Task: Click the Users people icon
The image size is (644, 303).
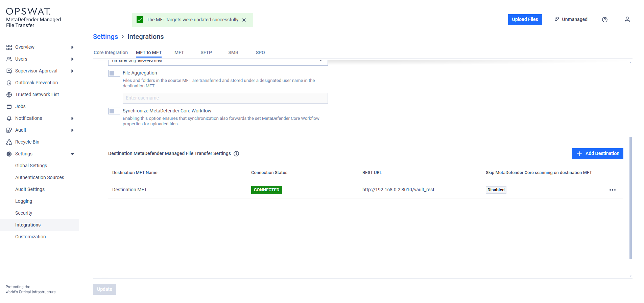Action: (9, 59)
